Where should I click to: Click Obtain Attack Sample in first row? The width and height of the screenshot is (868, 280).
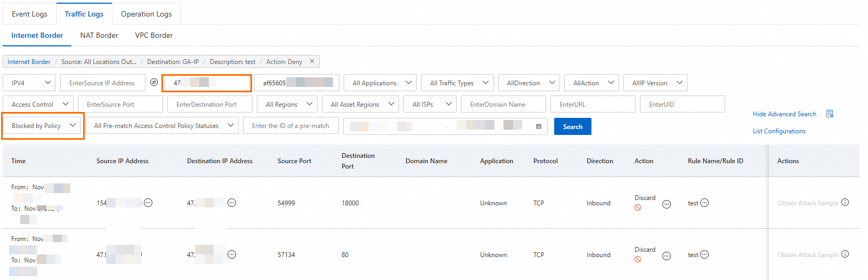808,203
